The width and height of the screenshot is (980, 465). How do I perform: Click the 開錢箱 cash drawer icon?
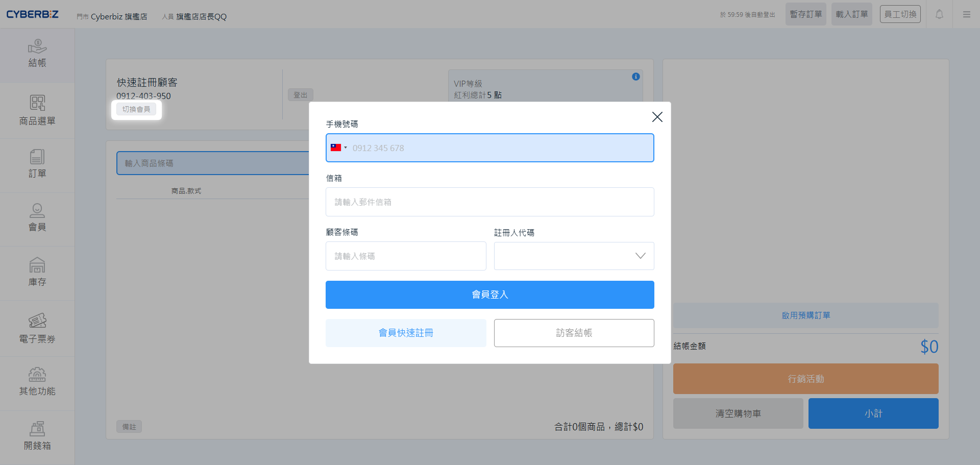pyautogui.click(x=37, y=436)
